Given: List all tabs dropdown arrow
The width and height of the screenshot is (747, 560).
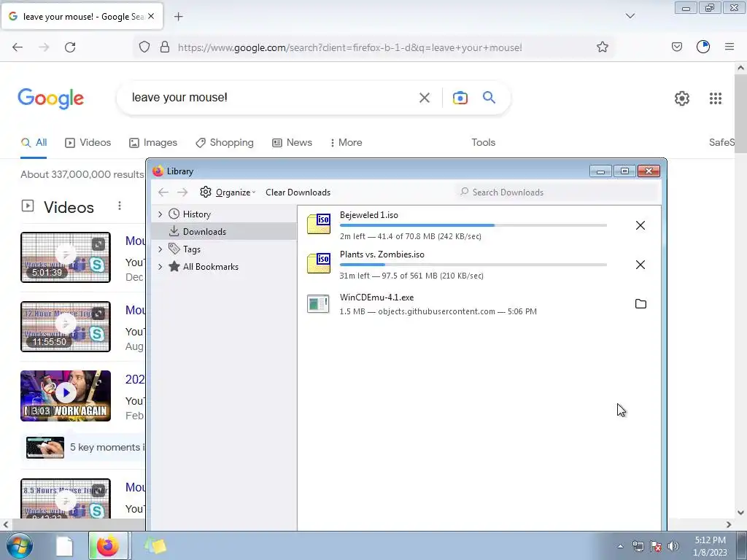Looking at the screenshot, I should tap(630, 16).
